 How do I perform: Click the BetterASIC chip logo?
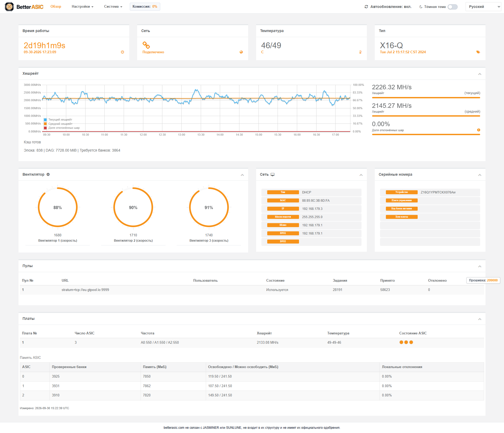[x=9, y=7]
